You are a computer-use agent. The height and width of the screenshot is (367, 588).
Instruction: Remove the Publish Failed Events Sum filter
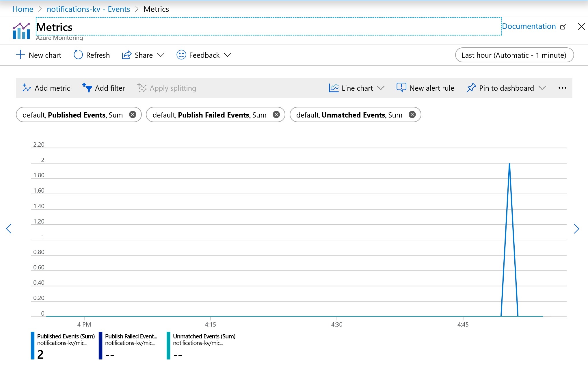pyautogui.click(x=276, y=115)
